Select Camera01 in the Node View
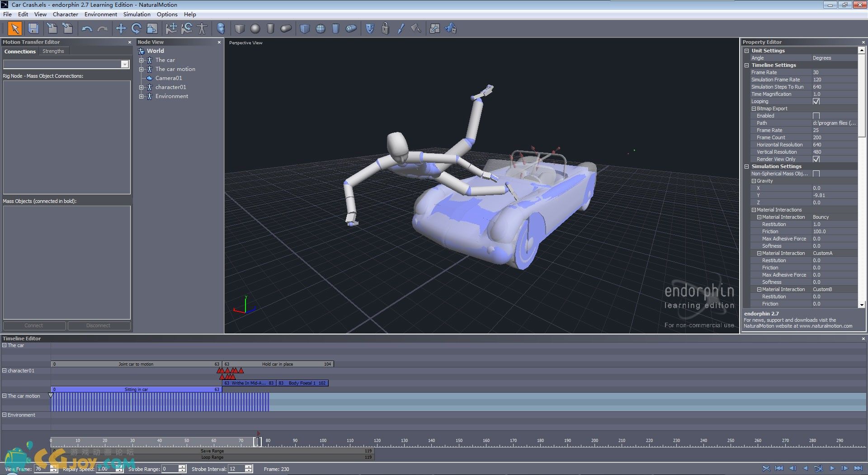 (169, 78)
